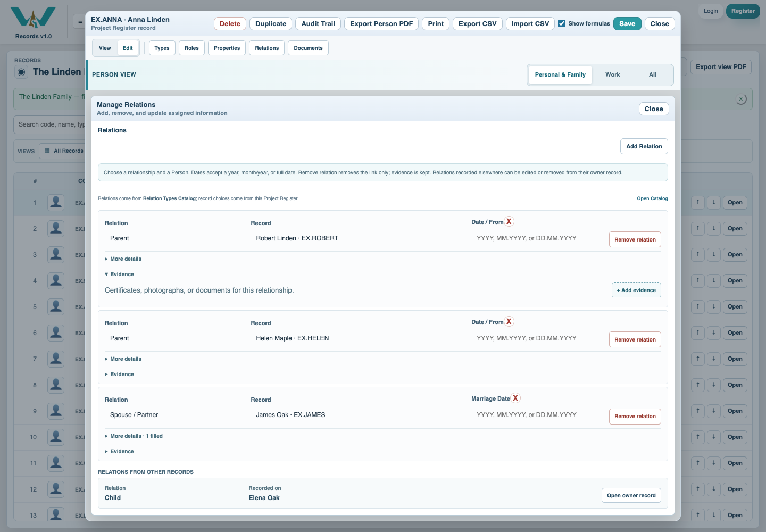The width and height of the screenshot is (766, 532).
Task: Open the Roles tab
Action: (x=191, y=48)
